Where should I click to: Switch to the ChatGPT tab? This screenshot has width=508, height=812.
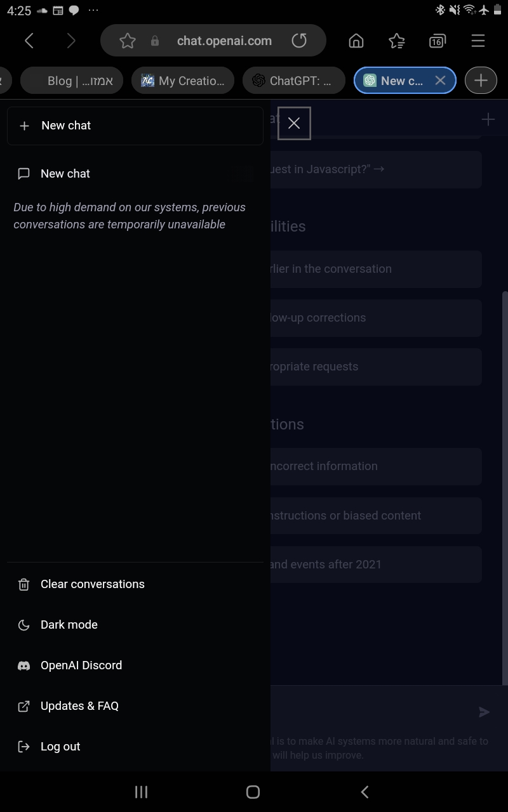(x=294, y=81)
